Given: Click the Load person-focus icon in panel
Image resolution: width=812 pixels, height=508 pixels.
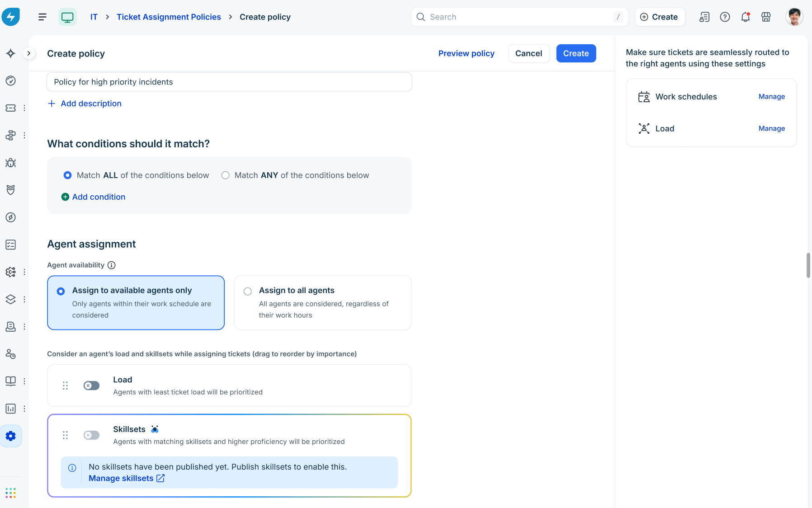Looking at the screenshot, I should point(644,128).
